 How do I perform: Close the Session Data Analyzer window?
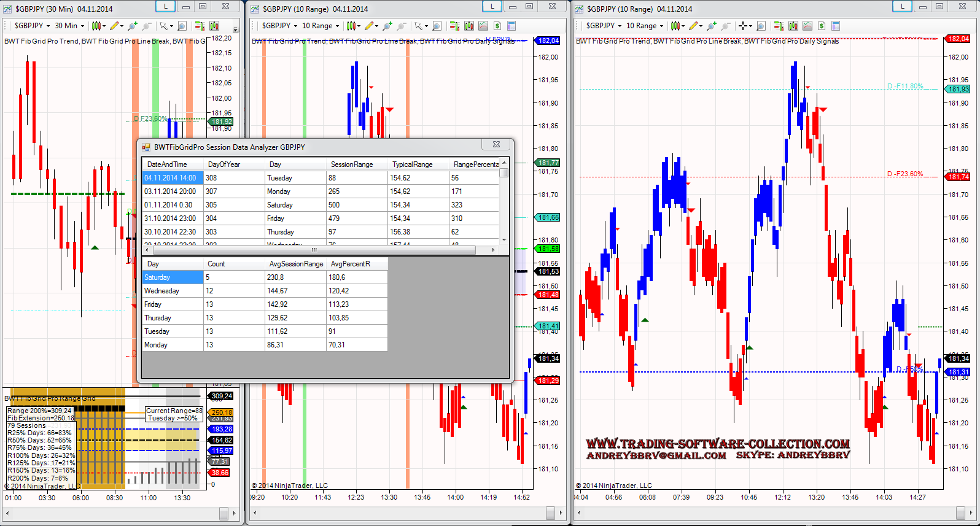click(496, 145)
